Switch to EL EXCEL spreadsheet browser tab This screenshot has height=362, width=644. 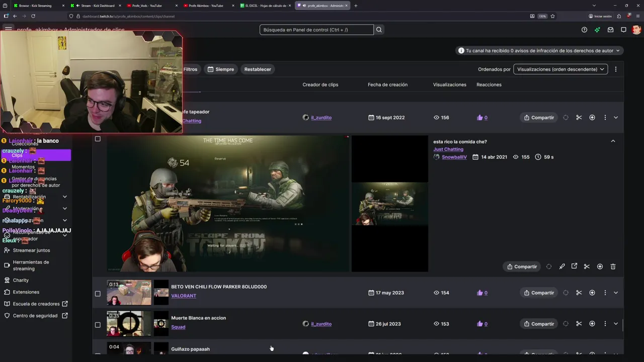coord(265,6)
